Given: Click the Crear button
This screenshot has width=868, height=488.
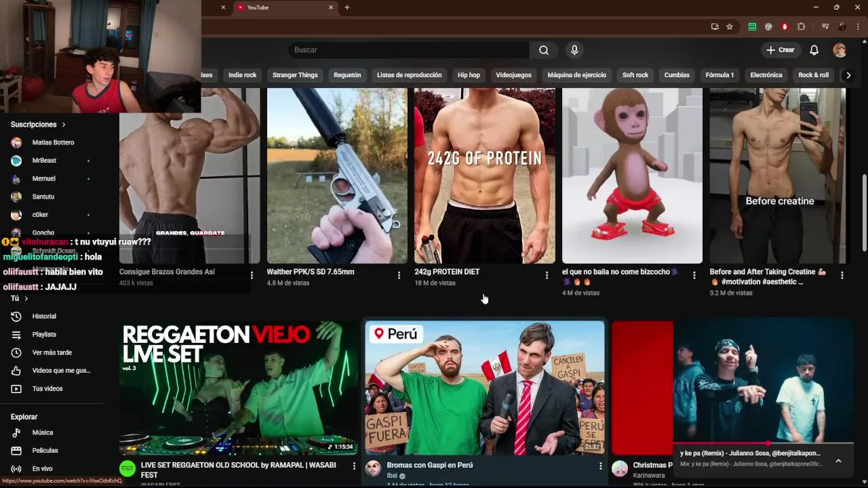Looking at the screenshot, I should (x=780, y=50).
